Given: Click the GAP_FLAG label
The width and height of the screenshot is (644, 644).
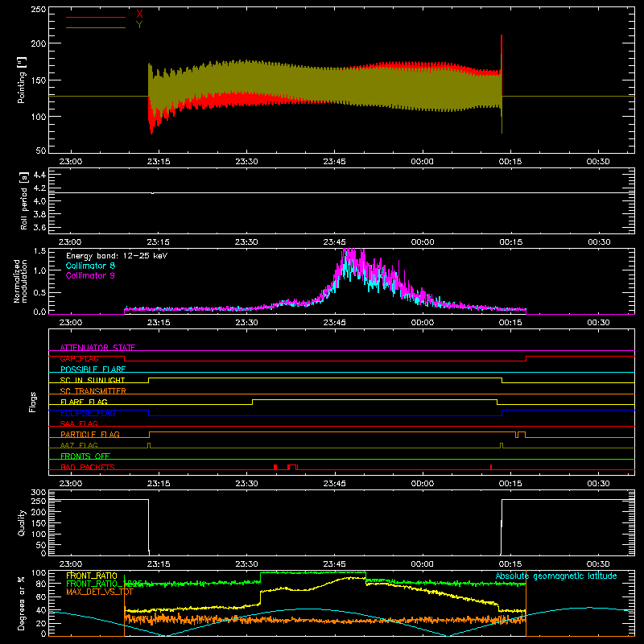Looking at the screenshot, I should [x=79, y=358].
